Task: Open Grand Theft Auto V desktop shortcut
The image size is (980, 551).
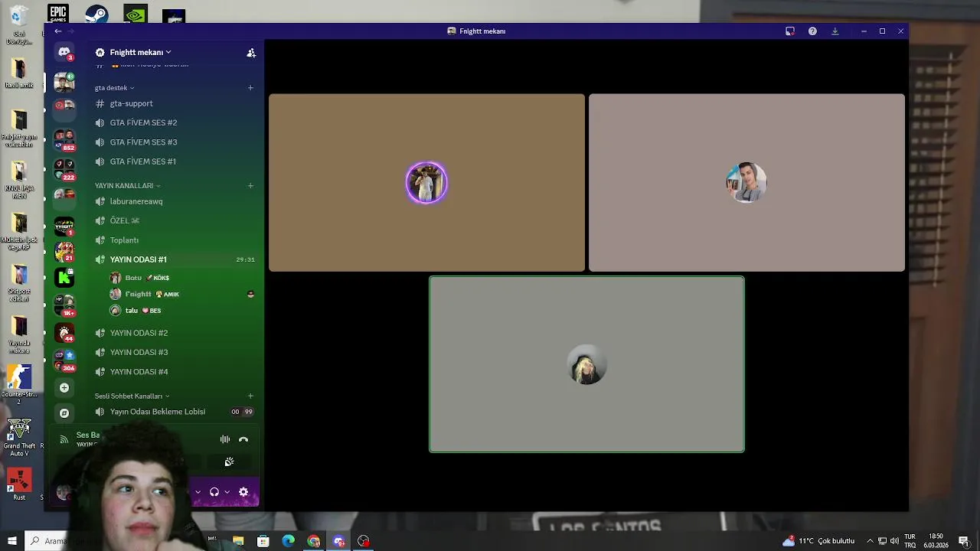Action: point(19,437)
